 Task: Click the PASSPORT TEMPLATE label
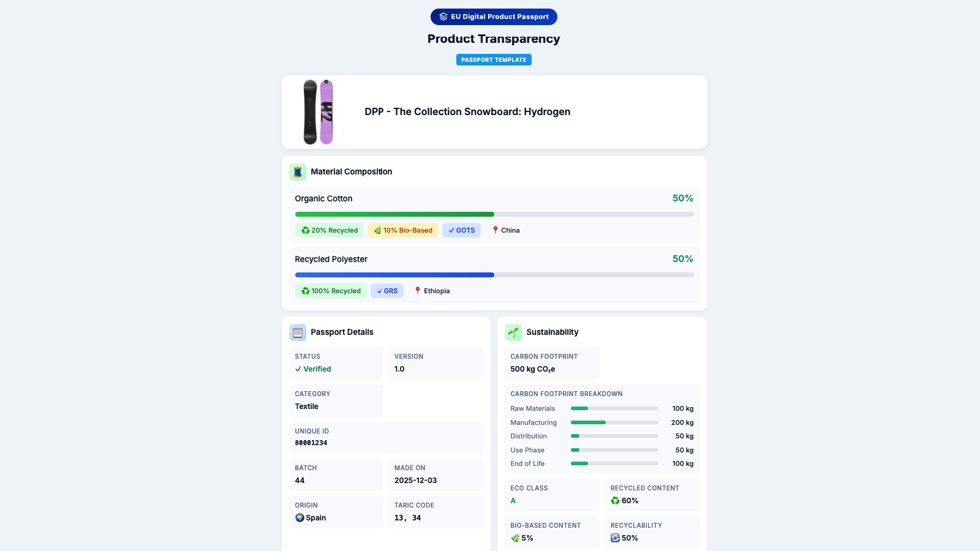point(494,60)
